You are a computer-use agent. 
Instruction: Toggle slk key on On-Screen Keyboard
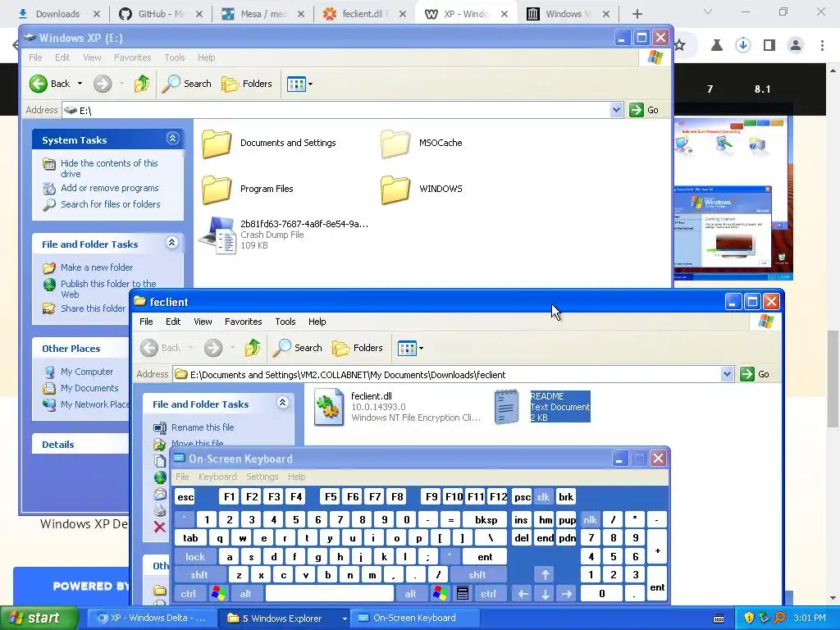pyautogui.click(x=543, y=497)
